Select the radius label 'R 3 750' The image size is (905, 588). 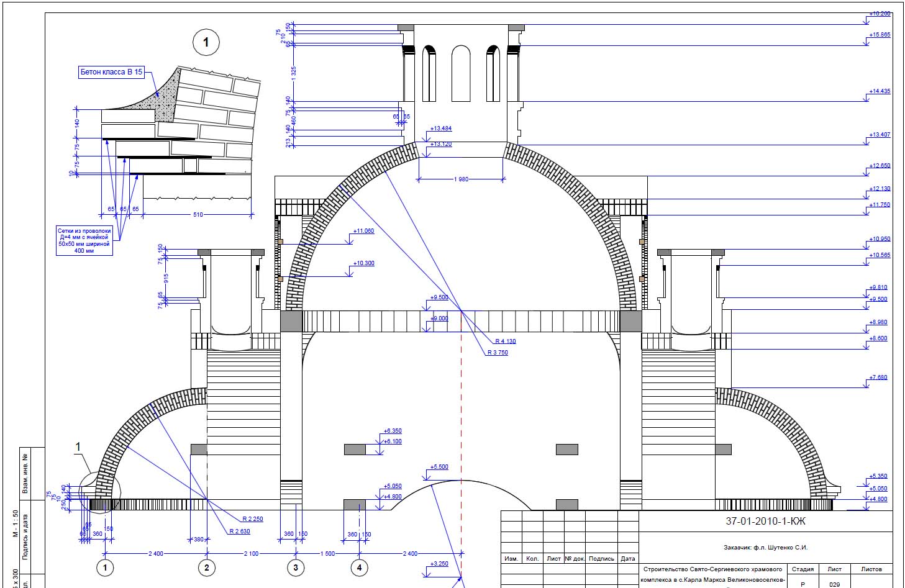[498, 353]
